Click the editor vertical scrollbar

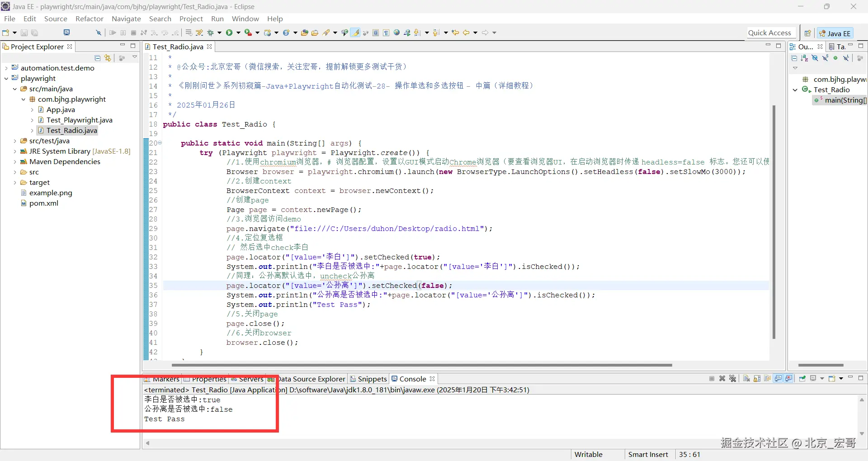[x=774, y=221]
